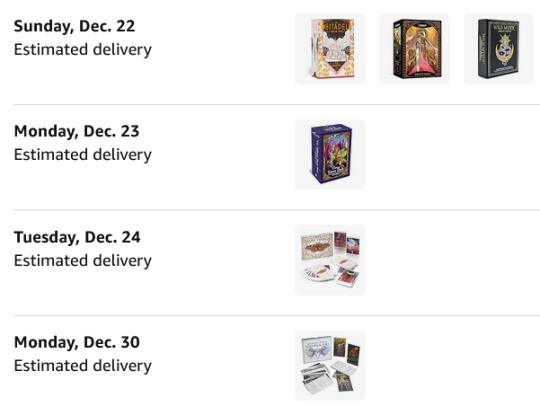Click Estimated delivery text under Dec. 30

[83, 366]
